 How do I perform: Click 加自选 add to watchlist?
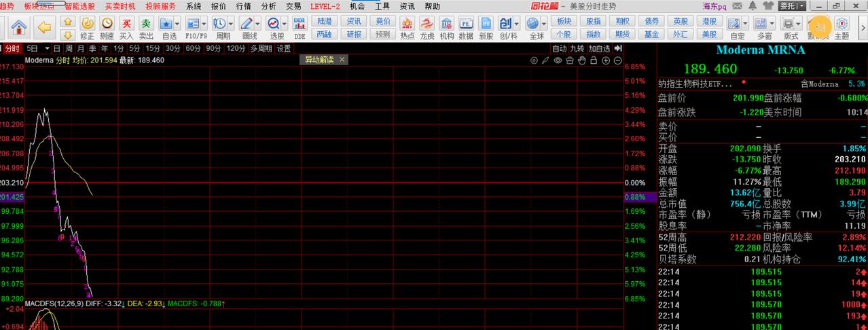(x=599, y=49)
